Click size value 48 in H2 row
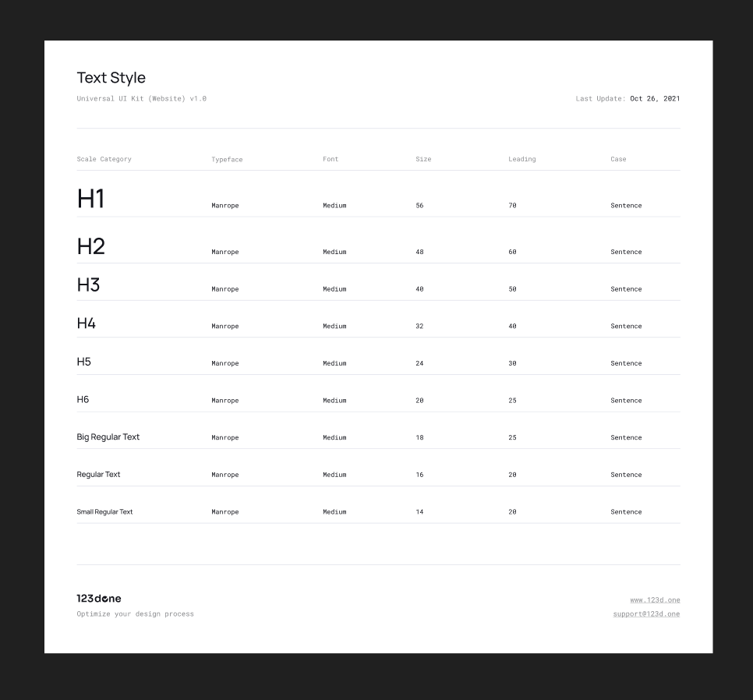 pos(419,252)
